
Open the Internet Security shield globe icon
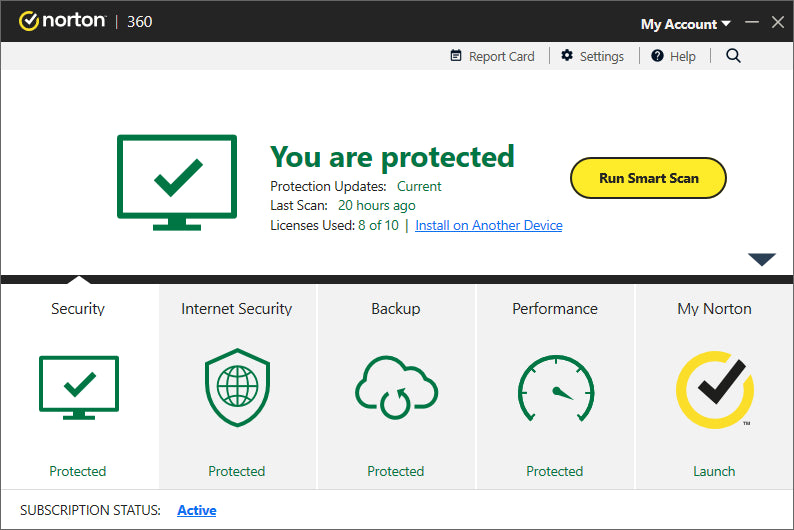pos(237,388)
